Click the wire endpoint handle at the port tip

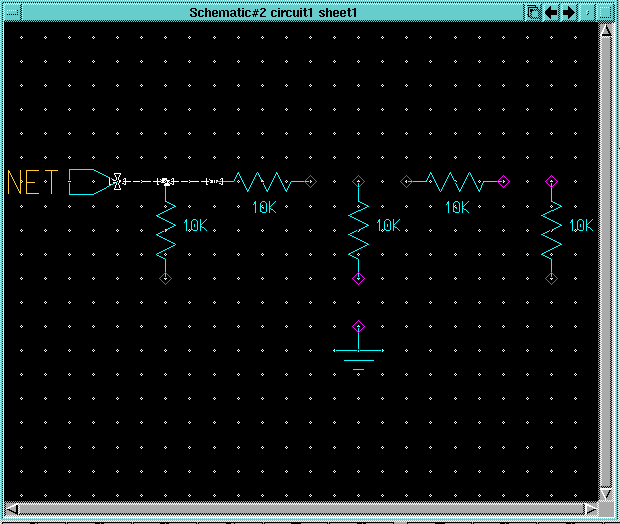(117, 182)
